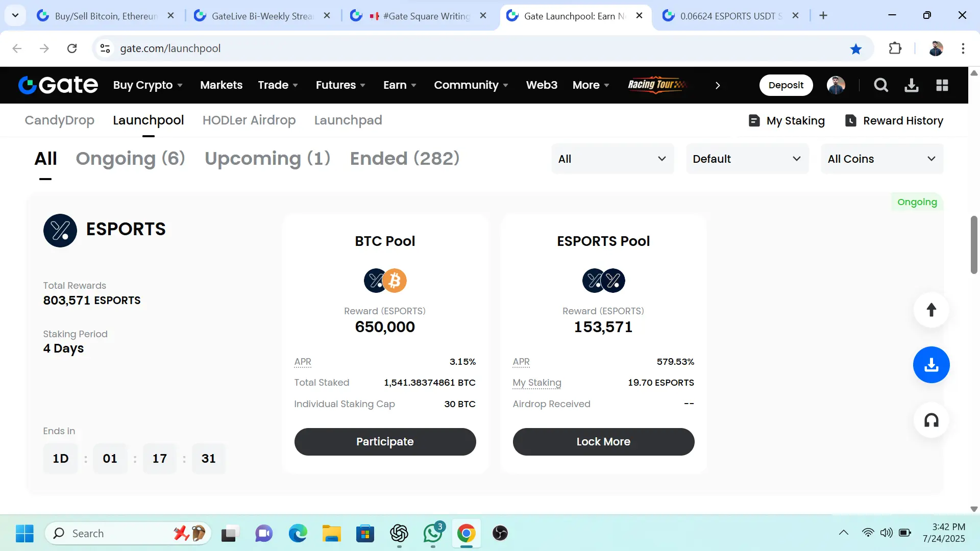Open WhatsApp from the taskbar
980x551 pixels.
pos(433,533)
